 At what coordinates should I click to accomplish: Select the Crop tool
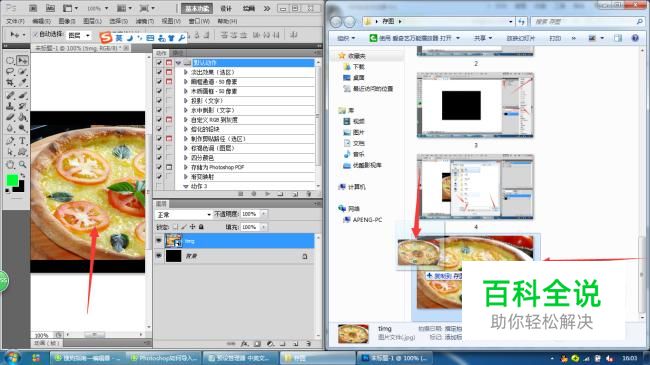pos(10,83)
